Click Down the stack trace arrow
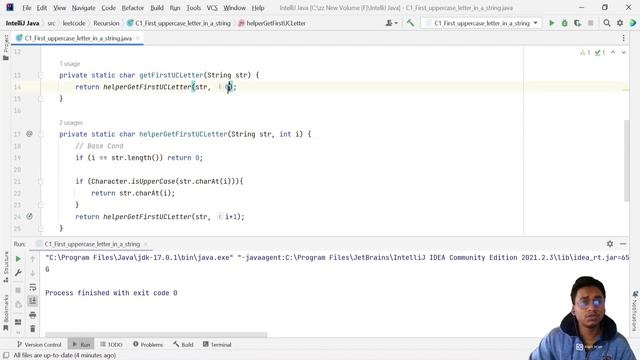Viewport: 640px width, 360px height. [33, 273]
